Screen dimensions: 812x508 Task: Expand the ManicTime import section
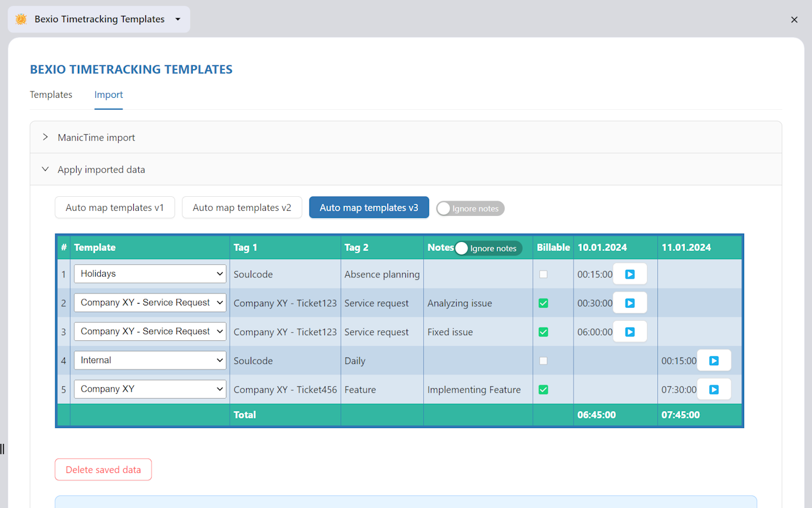[x=406, y=137]
